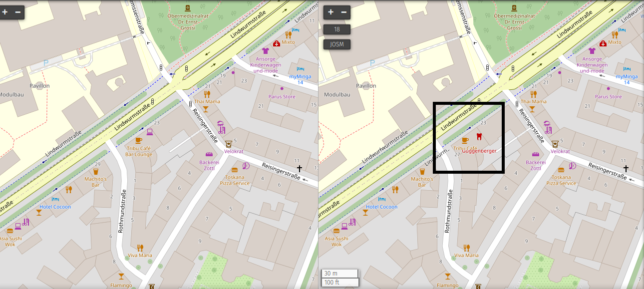Click the Hotel Cocoon bed icon on left map
Image resolution: width=644 pixels, height=289 pixels.
click(x=55, y=199)
